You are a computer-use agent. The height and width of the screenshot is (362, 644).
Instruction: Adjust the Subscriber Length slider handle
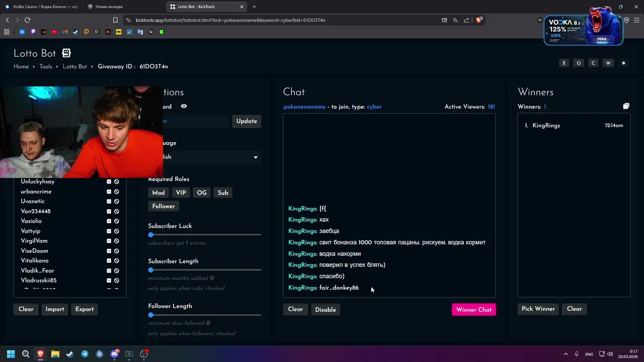[151, 270]
